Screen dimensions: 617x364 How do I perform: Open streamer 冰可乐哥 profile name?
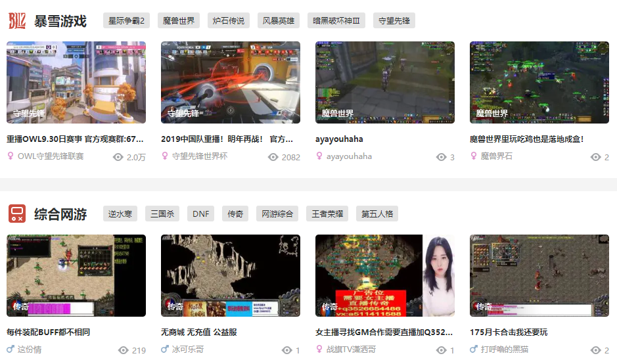[x=188, y=350]
